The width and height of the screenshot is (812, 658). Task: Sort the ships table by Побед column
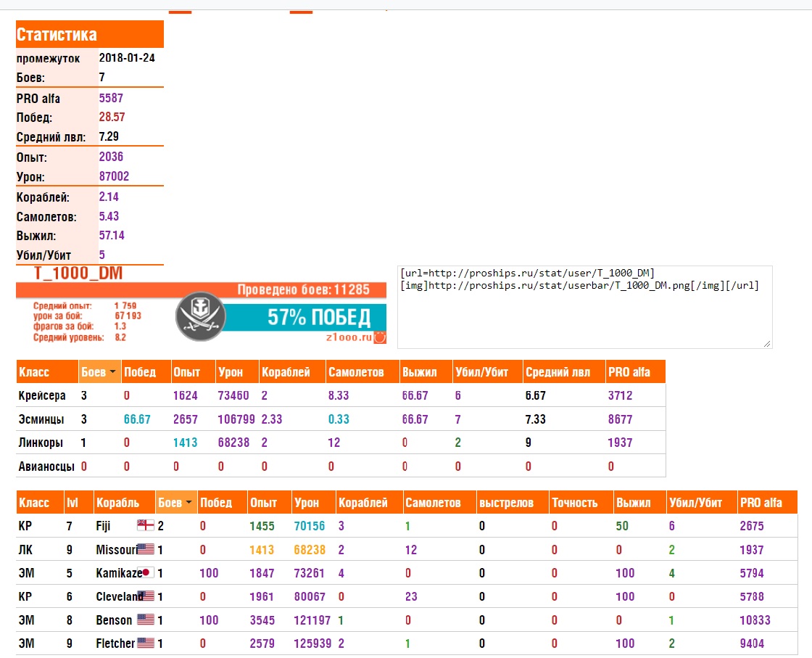point(223,503)
